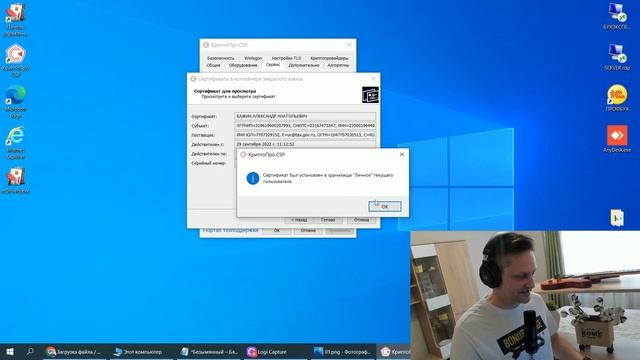Switch to the Настройки TLS tab

click(286, 58)
